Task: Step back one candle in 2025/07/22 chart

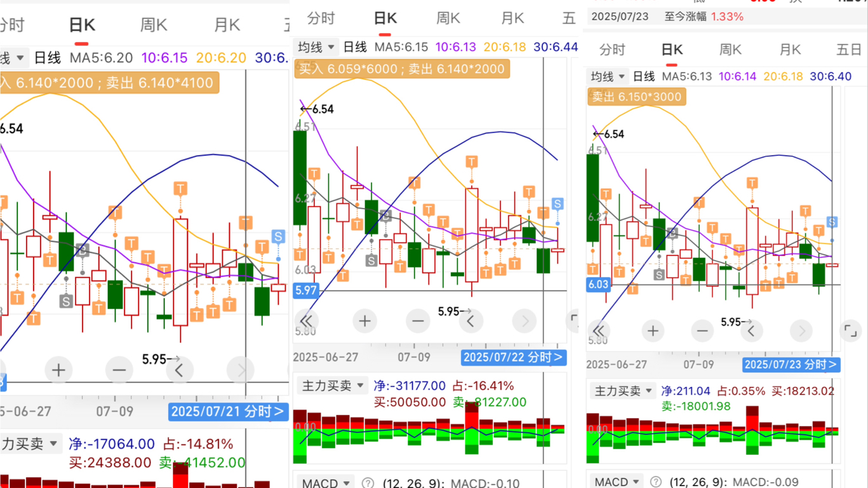Action: pyautogui.click(x=471, y=321)
